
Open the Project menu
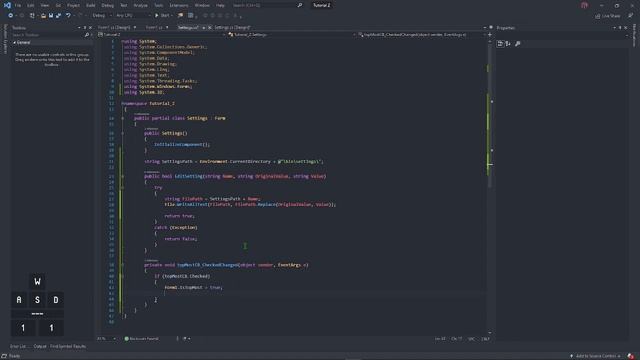73,5
